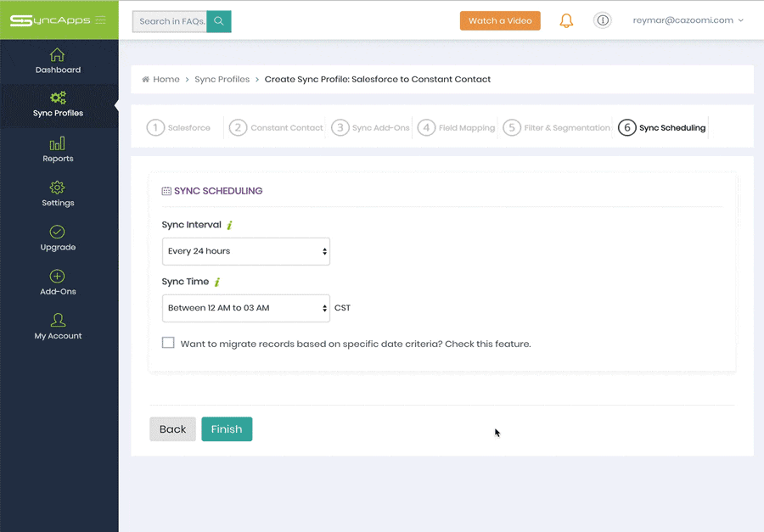The height and width of the screenshot is (532, 764).
Task: Open the Add-Ons plus icon
Action: (57, 277)
